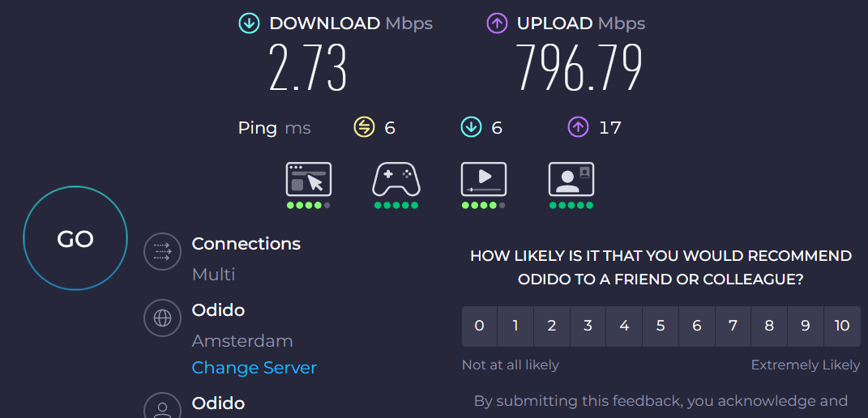Click the GO button to start test
The height and width of the screenshot is (418, 868).
[x=75, y=238]
